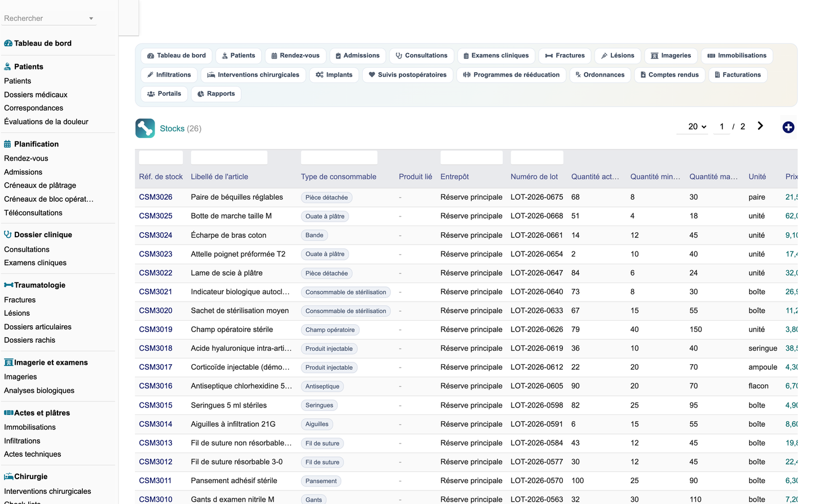Open Actes techniques sidebar item
Image resolution: width=815 pixels, height=504 pixels.
click(32, 454)
